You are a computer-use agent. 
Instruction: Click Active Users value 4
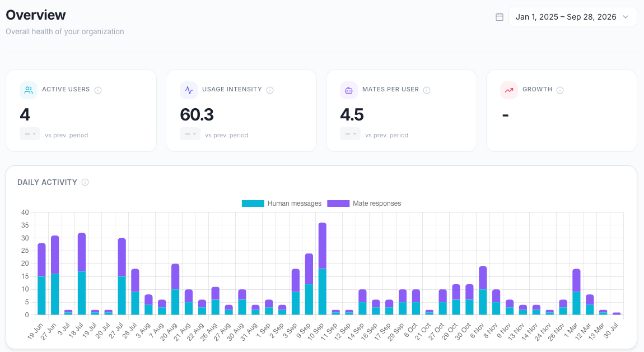click(25, 114)
